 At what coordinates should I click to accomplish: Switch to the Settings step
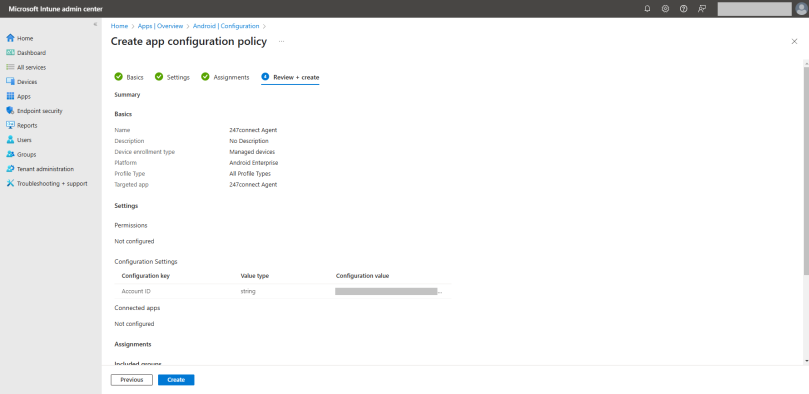click(172, 77)
